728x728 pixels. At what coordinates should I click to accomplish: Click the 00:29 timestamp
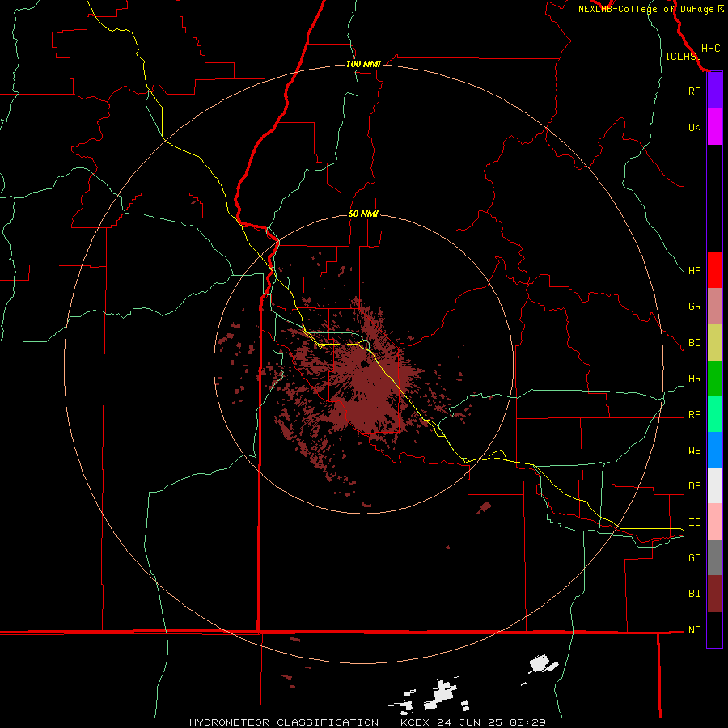(x=527, y=722)
